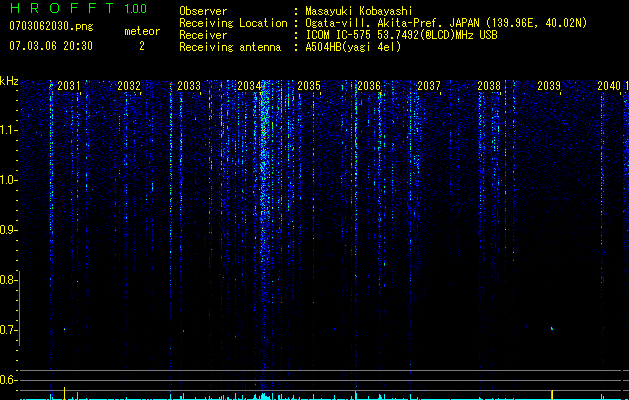629x400 pixels.
Task: Click the 0.8 kHz axis label
Action: (x=8, y=280)
